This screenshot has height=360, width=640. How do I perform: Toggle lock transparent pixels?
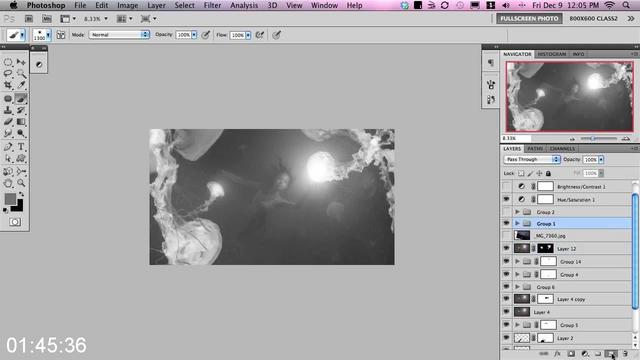click(x=521, y=173)
